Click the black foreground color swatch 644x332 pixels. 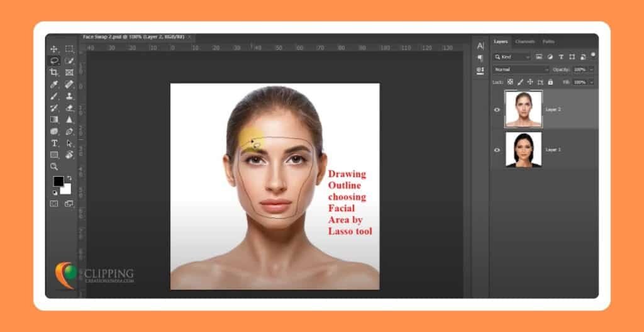point(58,181)
